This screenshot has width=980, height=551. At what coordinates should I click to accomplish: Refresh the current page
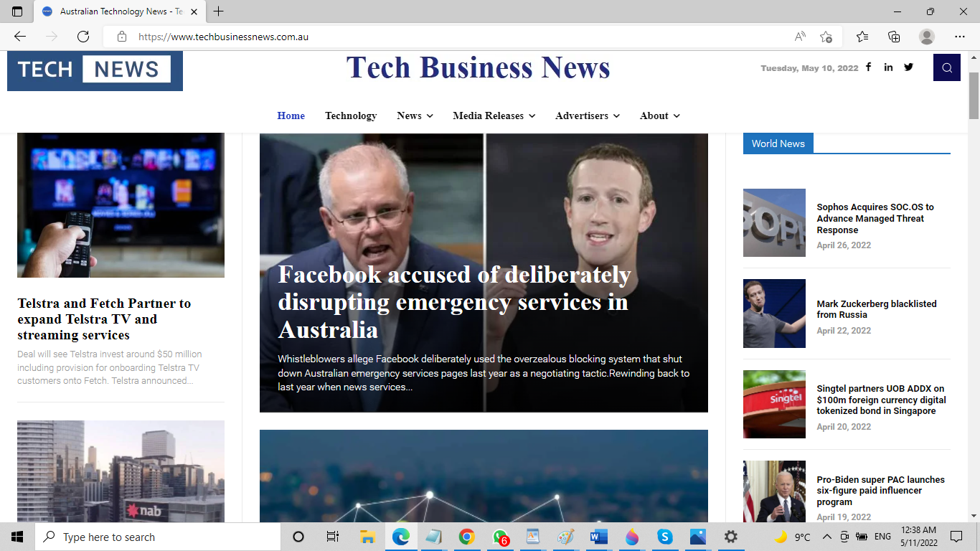coord(83,37)
